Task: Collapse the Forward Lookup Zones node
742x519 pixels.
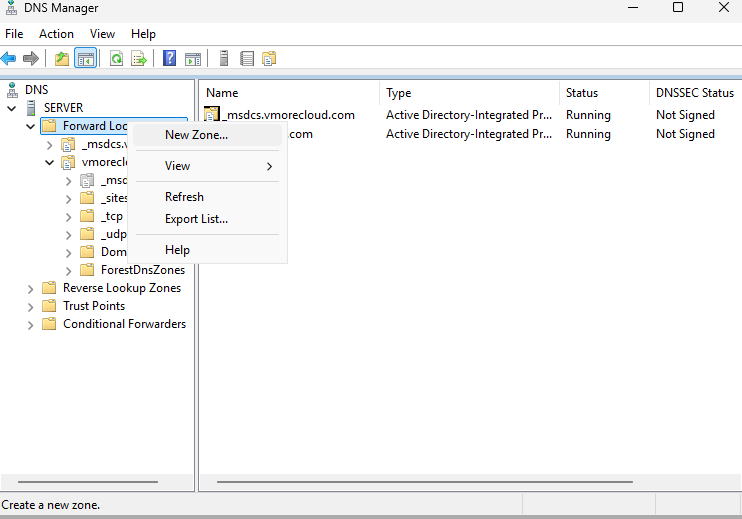Action: pos(31,126)
